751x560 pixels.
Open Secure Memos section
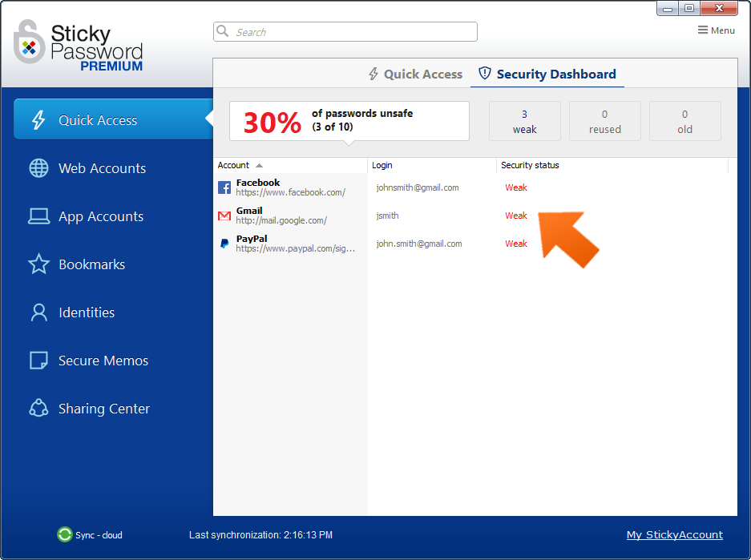[103, 361]
